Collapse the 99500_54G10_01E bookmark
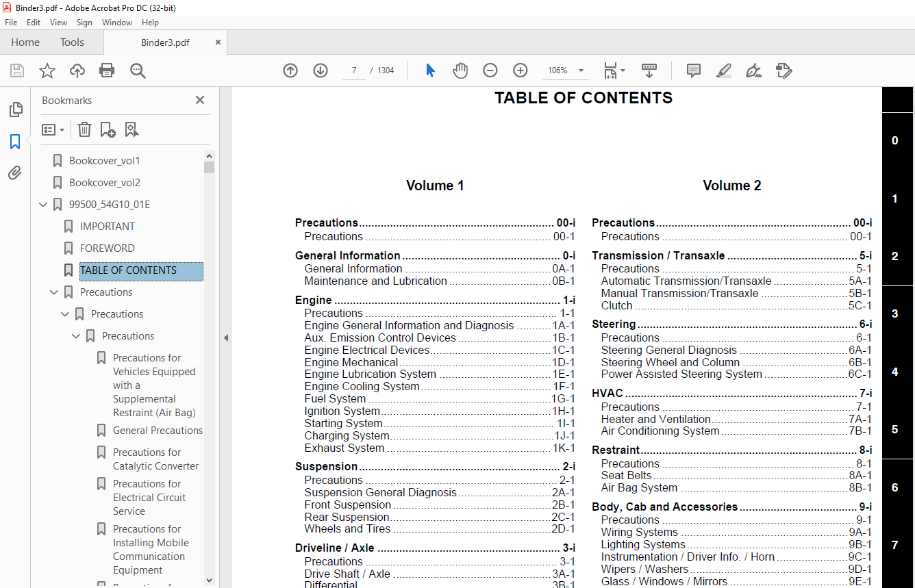The height and width of the screenshot is (588, 915). pos(43,205)
